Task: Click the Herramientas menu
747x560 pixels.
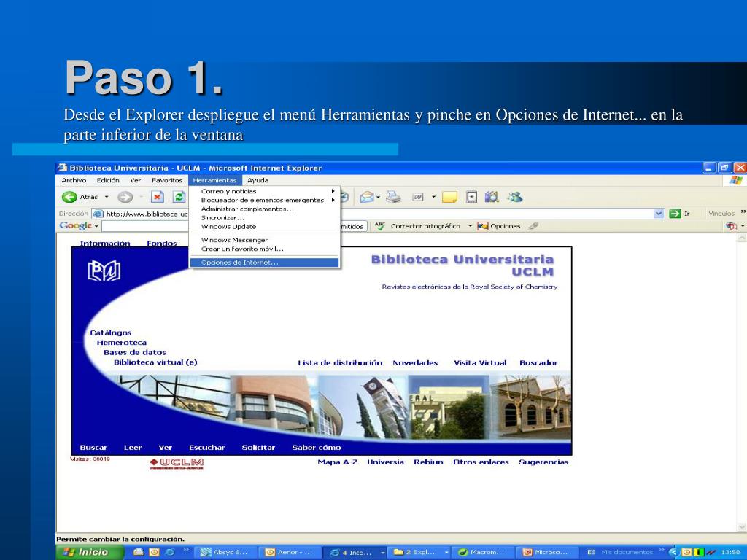Action: 215,181
